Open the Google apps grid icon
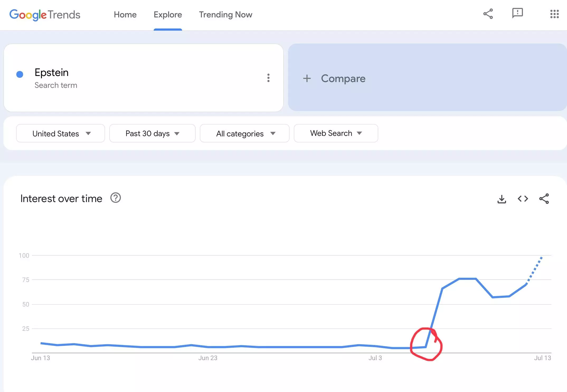 554,14
